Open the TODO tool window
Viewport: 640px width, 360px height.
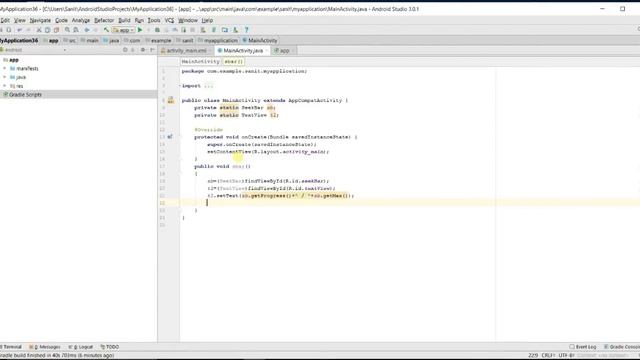(110, 347)
